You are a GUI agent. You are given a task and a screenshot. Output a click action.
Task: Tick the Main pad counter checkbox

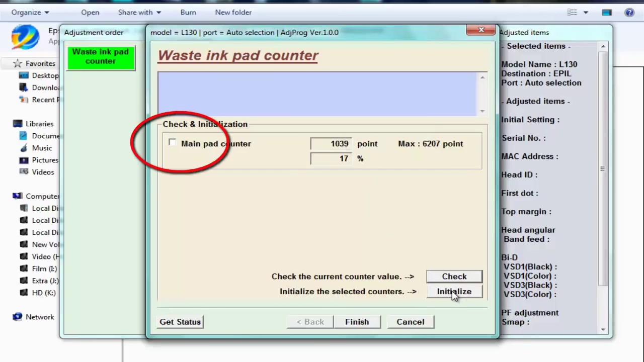pyautogui.click(x=173, y=143)
